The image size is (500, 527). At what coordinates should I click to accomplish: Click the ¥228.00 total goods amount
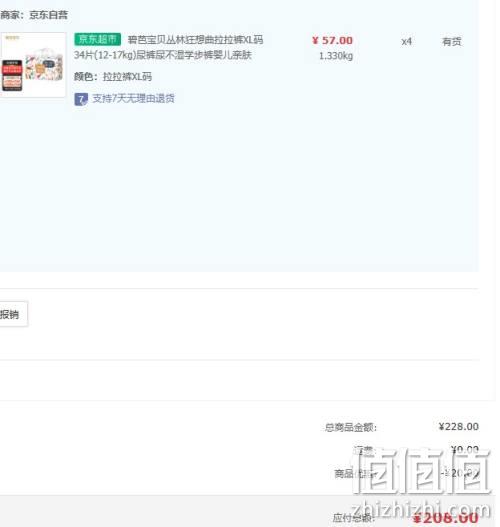pos(459,427)
